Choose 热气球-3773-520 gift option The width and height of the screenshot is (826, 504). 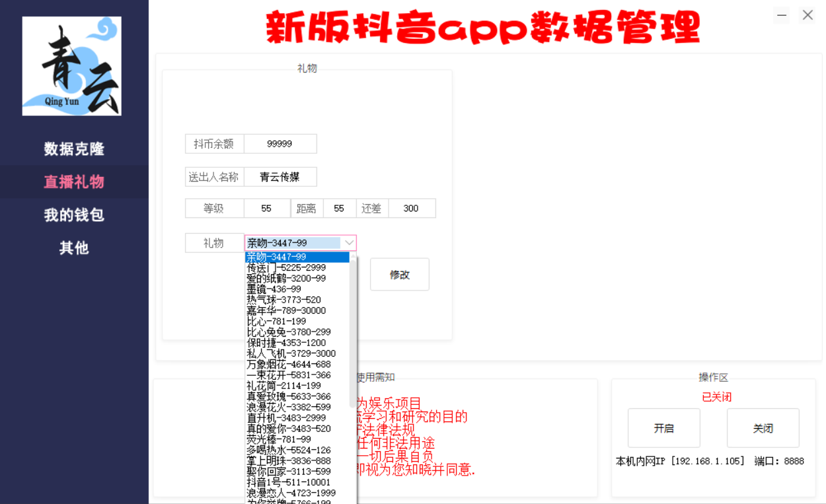click(x=297, y=300)
